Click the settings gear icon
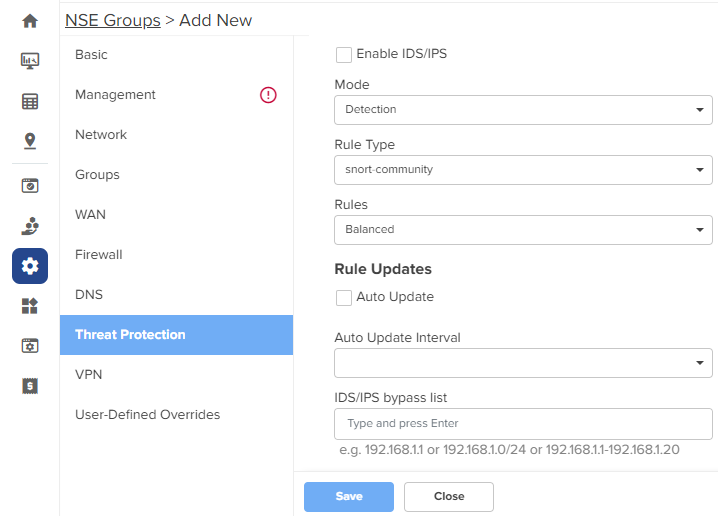This screenshot has width=718, height=516. click(30, 266)
